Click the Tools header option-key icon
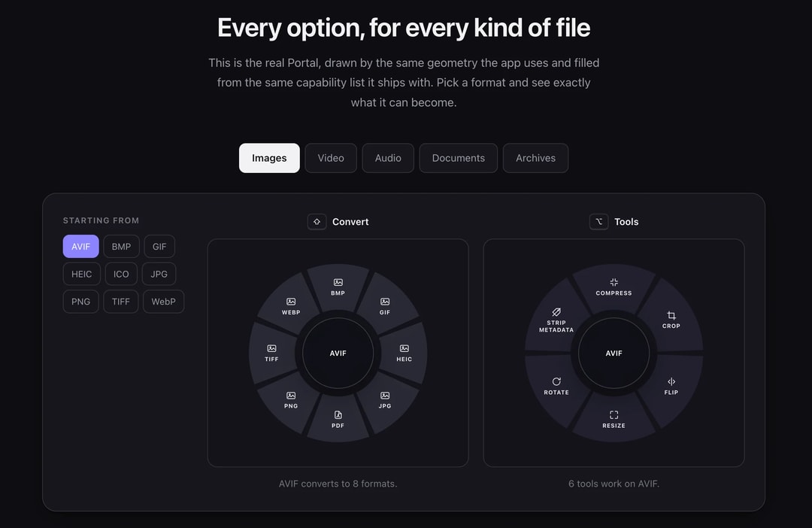 coord(598,222)
